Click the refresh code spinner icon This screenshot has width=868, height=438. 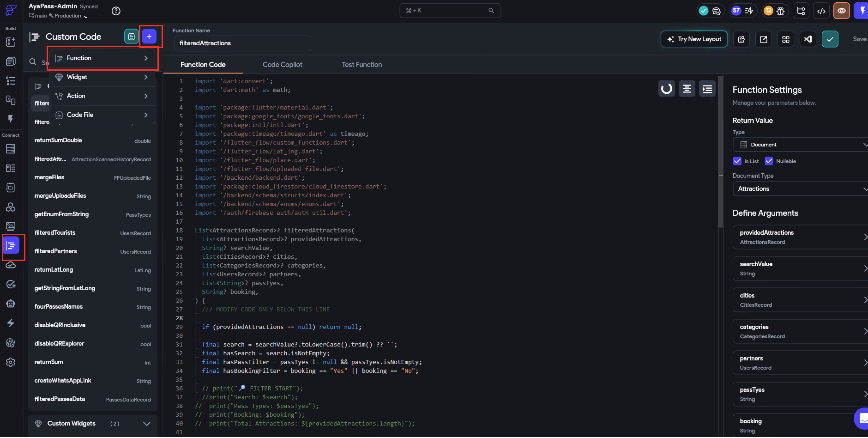(667, 89)
